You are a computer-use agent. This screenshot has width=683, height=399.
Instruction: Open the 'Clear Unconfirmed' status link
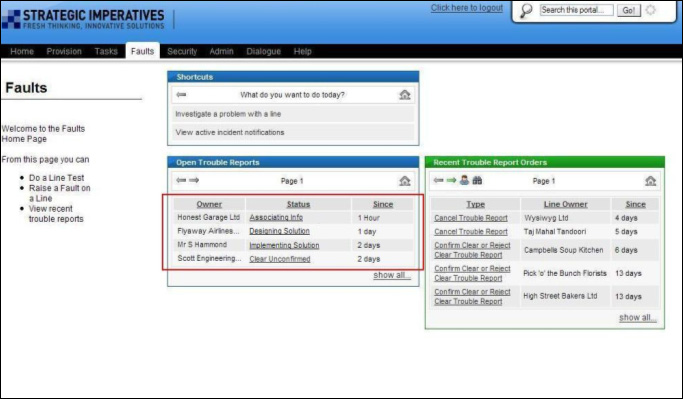(280, 259)
